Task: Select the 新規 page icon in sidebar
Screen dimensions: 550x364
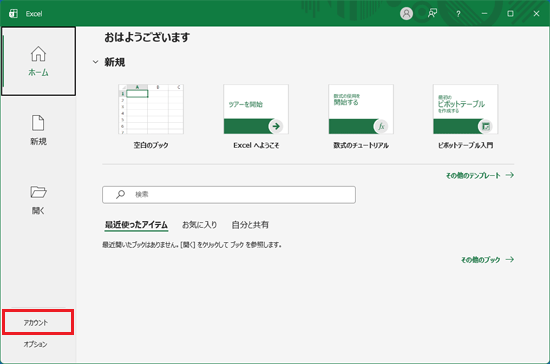Action: click(38, 123)
